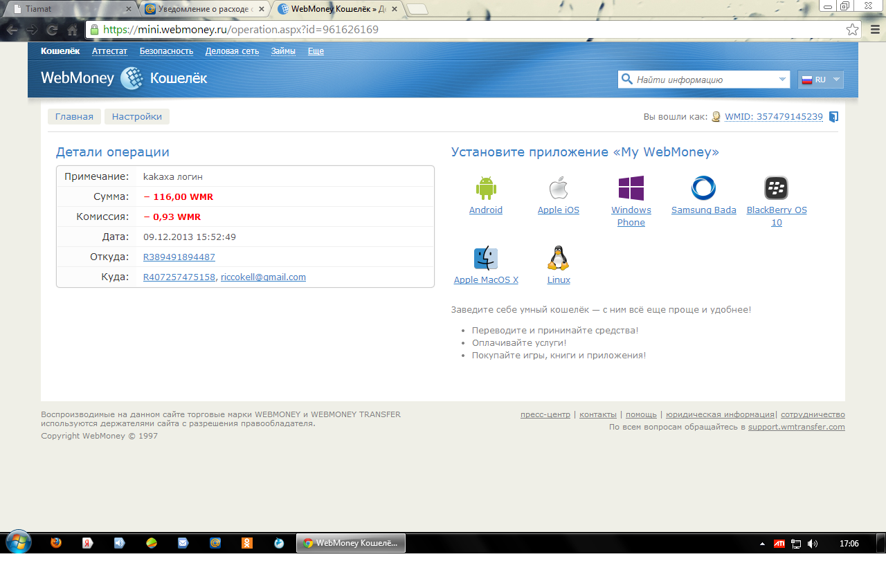Open юридическая информация footer link
886x588 pixels.
720,414
